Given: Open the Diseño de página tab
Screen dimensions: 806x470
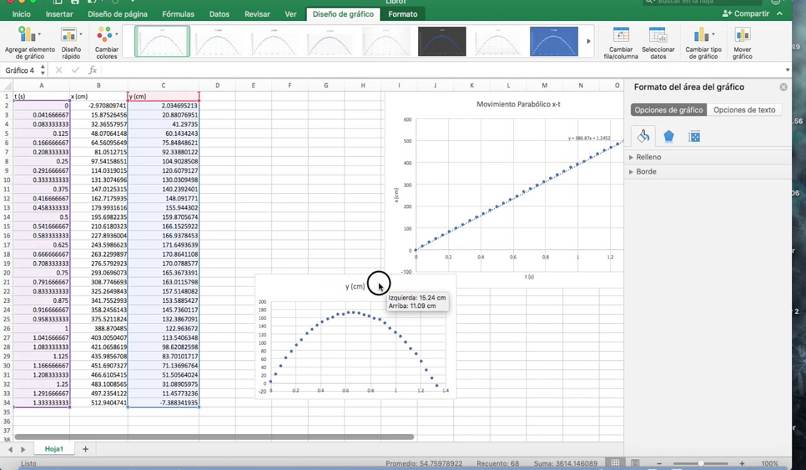Looking at the screenshot, I should (x=117, y=14).
